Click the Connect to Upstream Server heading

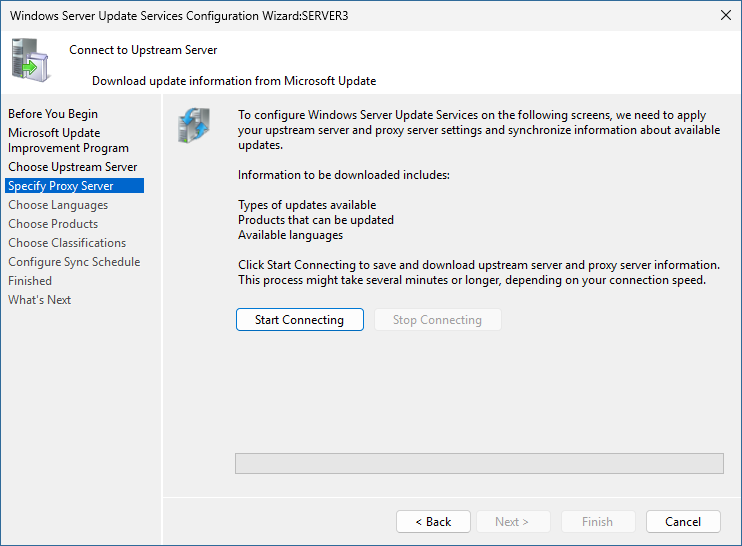[x=143, y=50]
